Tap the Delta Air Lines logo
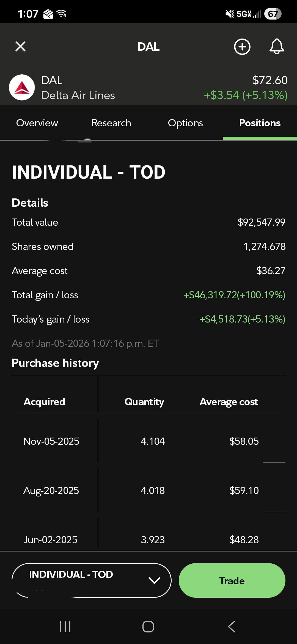 [22, 88]
